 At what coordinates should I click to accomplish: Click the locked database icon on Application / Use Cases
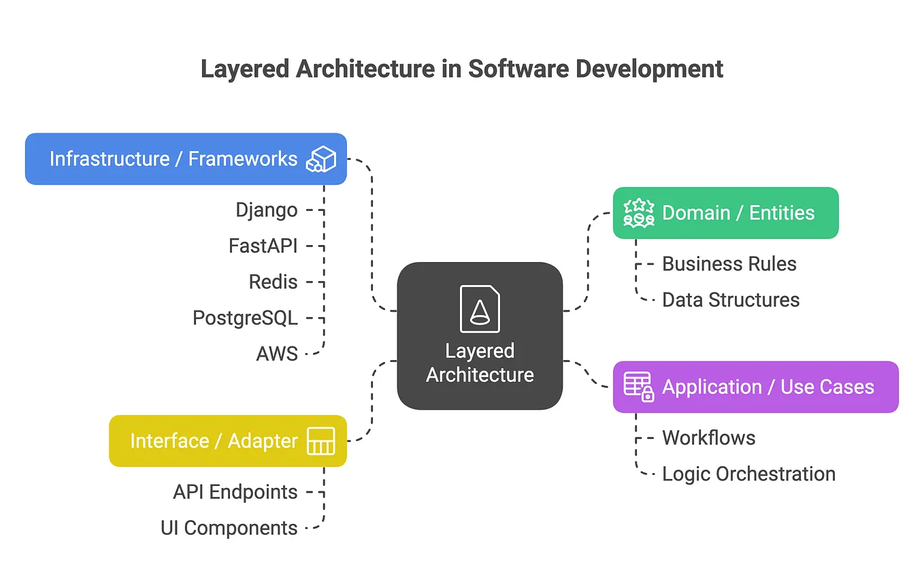coord(637,387)
